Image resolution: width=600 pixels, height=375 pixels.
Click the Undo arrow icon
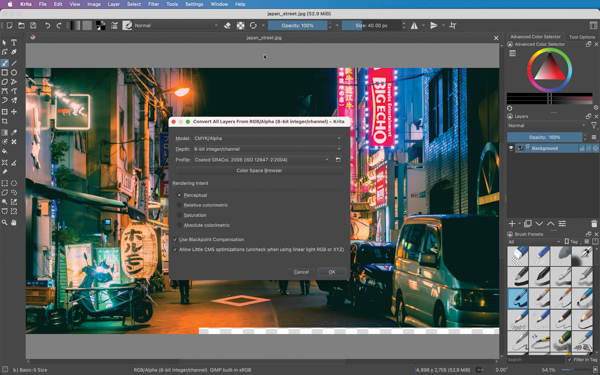47,25
